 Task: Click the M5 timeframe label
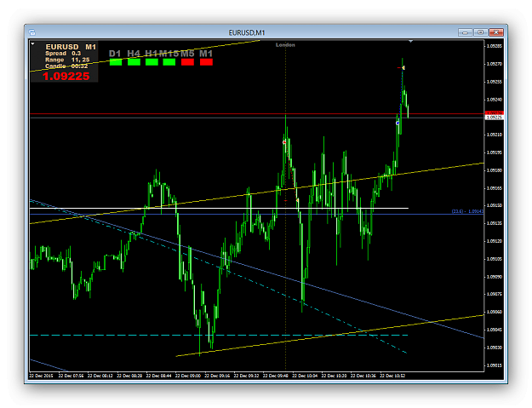pos(187,54)
